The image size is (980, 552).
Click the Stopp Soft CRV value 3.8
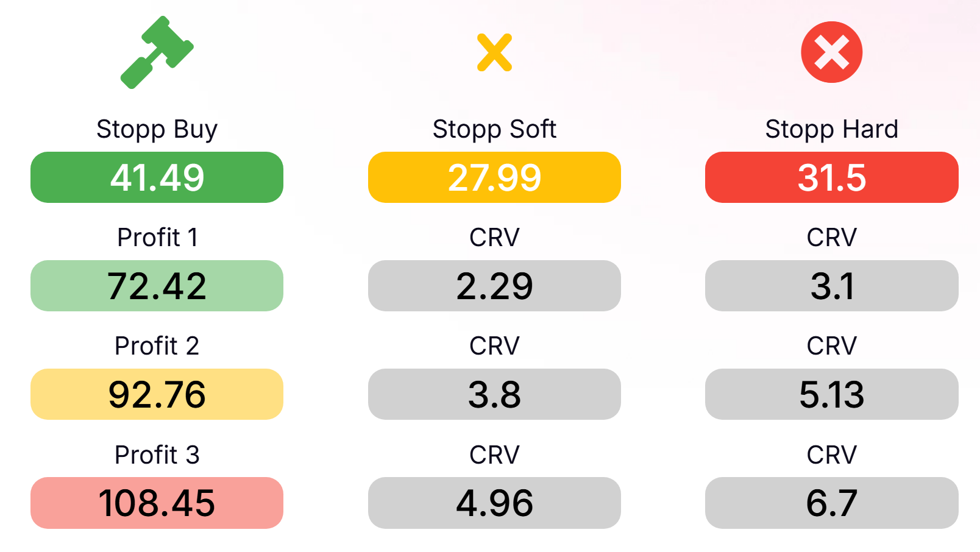pos(494,394)
